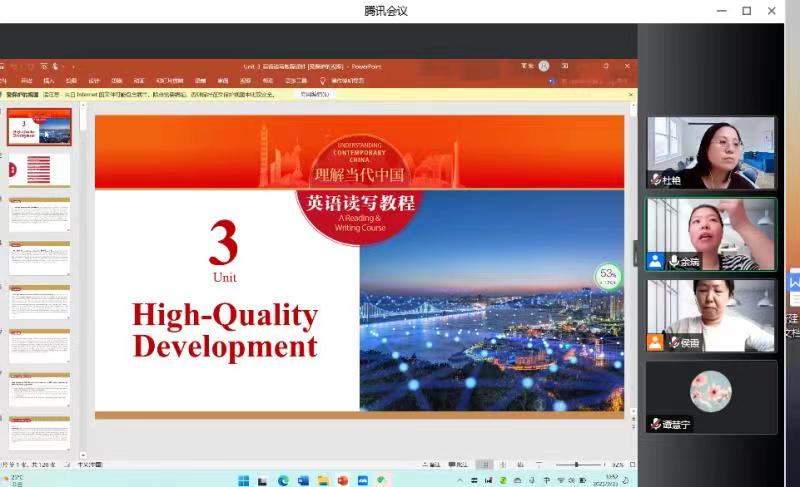Click the slide count text in status bar

point(29,465)
